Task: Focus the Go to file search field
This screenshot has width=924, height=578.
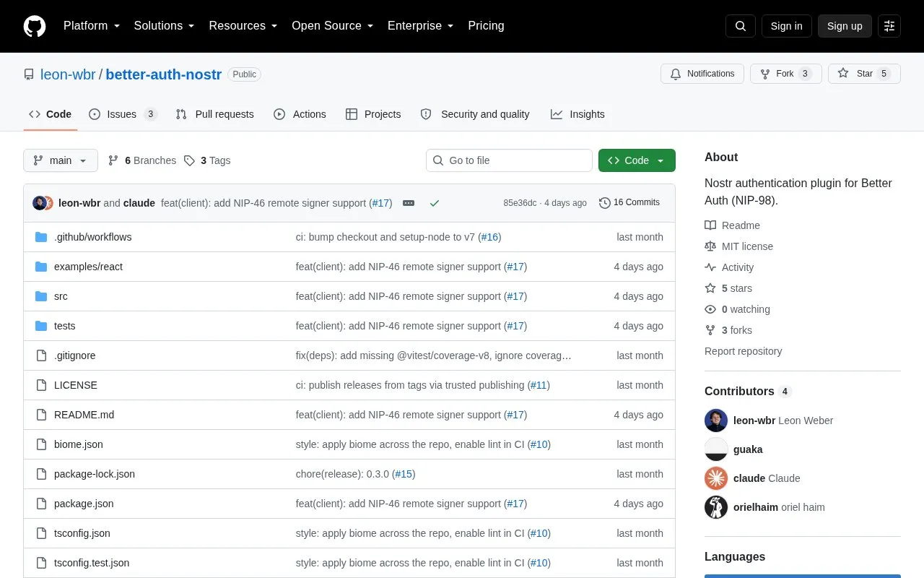Action: click(x=509, y=160)
